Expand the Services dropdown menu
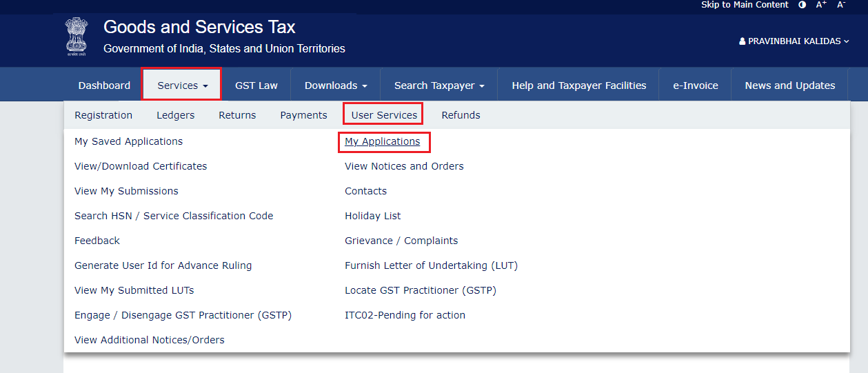868x373 pixels. tap(182, 85)
